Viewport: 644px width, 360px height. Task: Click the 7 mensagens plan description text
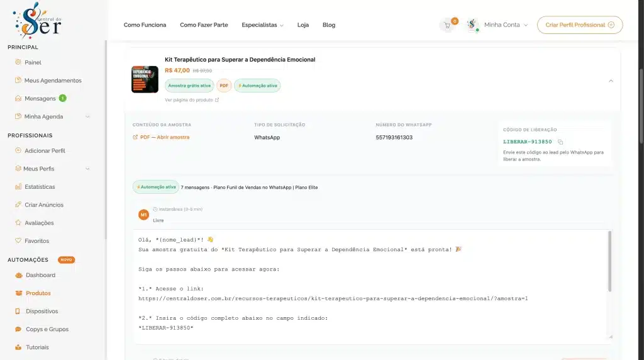(249, 188)
